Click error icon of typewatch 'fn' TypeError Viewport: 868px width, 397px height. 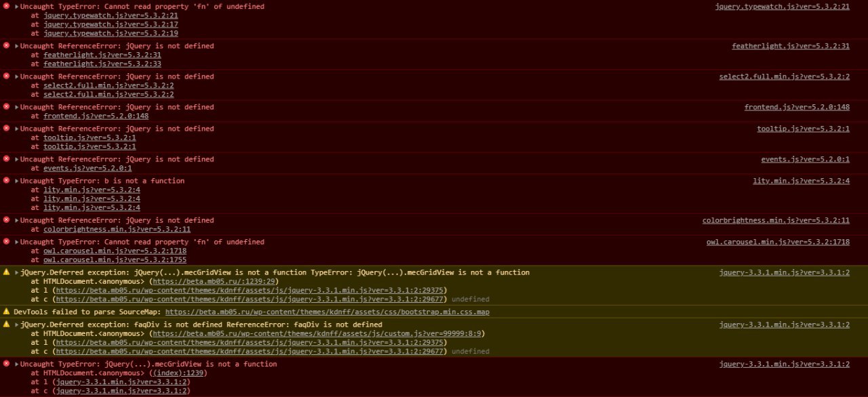coord(6,6)
